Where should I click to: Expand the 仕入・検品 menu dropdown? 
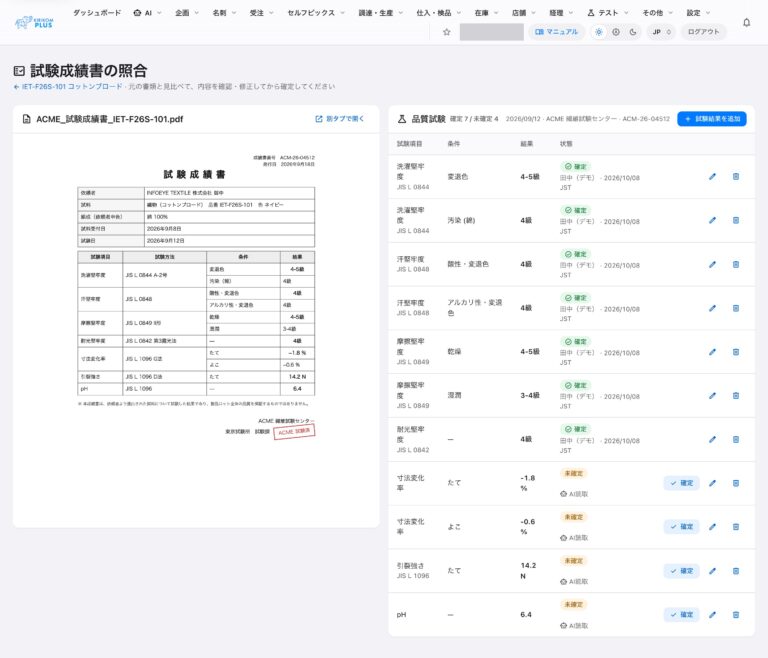(438, 13)
